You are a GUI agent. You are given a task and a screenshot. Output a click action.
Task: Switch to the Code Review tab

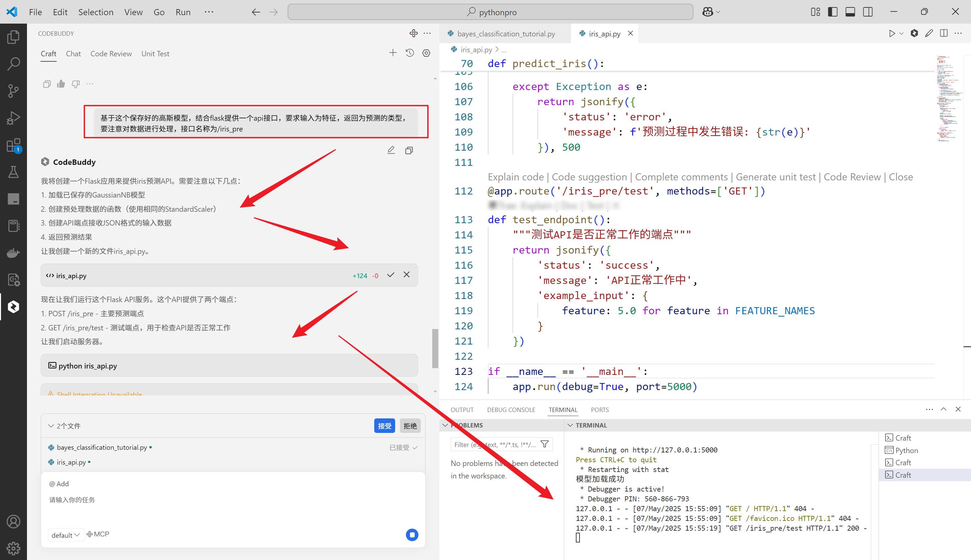click(111, 54)
